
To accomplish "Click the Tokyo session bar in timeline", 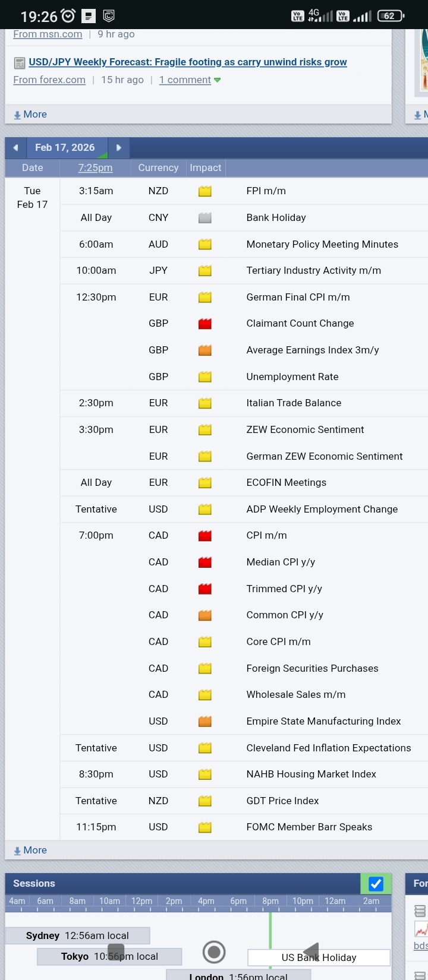I will point(109,956).
